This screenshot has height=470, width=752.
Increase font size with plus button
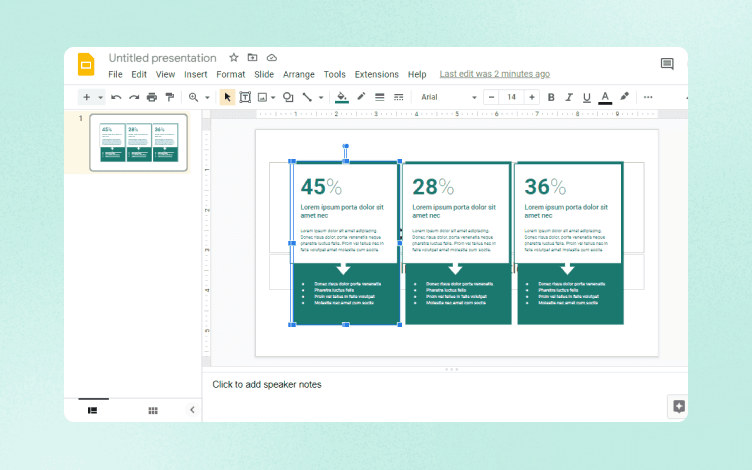click(x=532, y=97)
